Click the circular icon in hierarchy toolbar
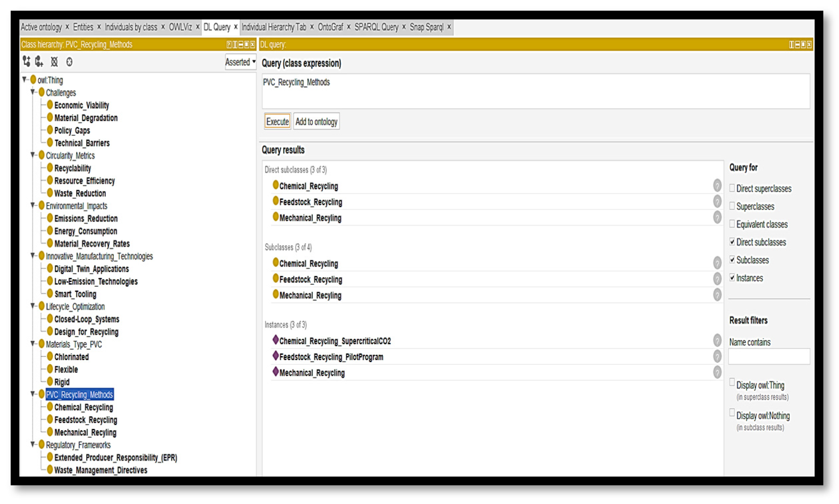Viewport: 839px width, 504px height. tap(69, 62)
